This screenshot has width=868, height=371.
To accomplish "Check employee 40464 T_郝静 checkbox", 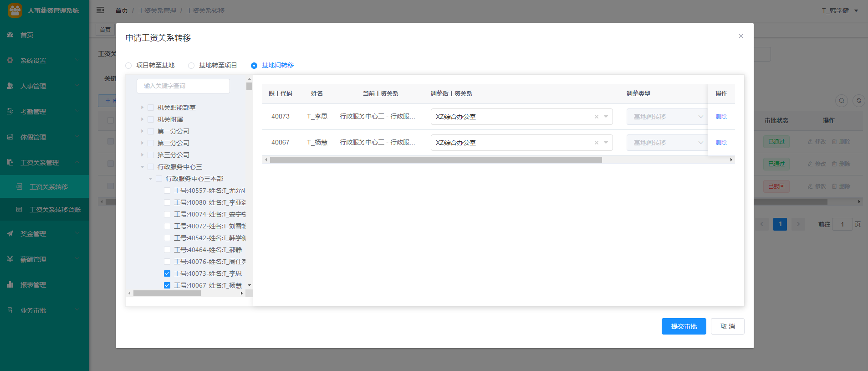I will click(167, 250).
